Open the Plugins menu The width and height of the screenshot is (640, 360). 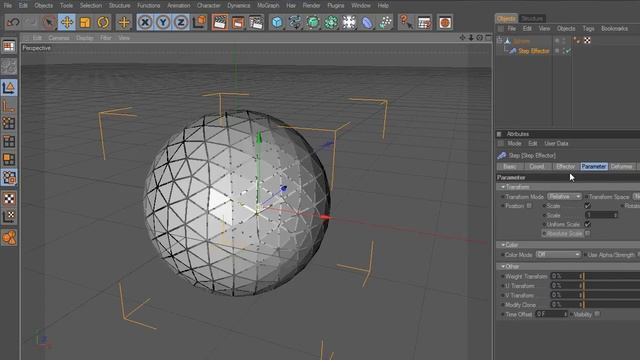(x=336, y=5)
